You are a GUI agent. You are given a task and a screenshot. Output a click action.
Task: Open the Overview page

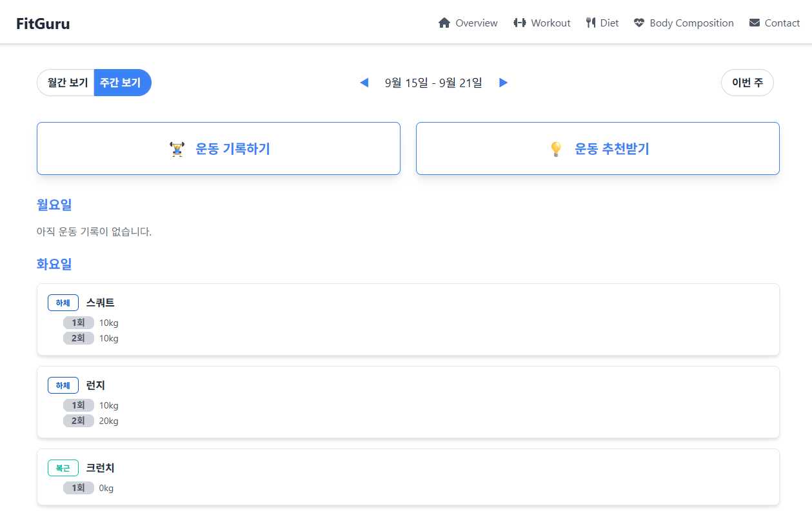pos(468,23)
